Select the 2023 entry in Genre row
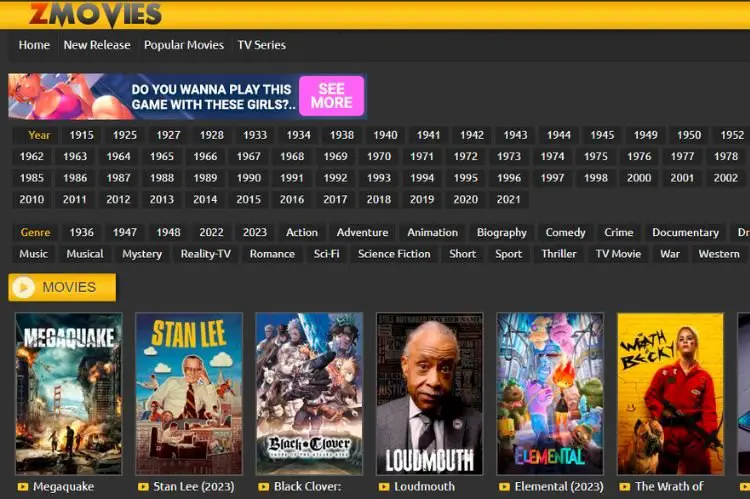Screen dimensions: 750x499 (254, 233)
